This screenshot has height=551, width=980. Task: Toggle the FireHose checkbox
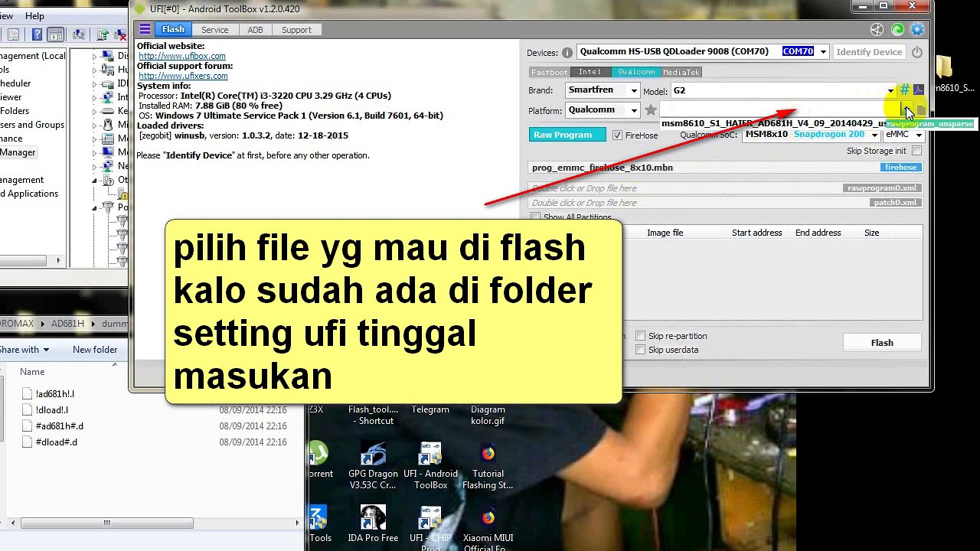(617, 135)
